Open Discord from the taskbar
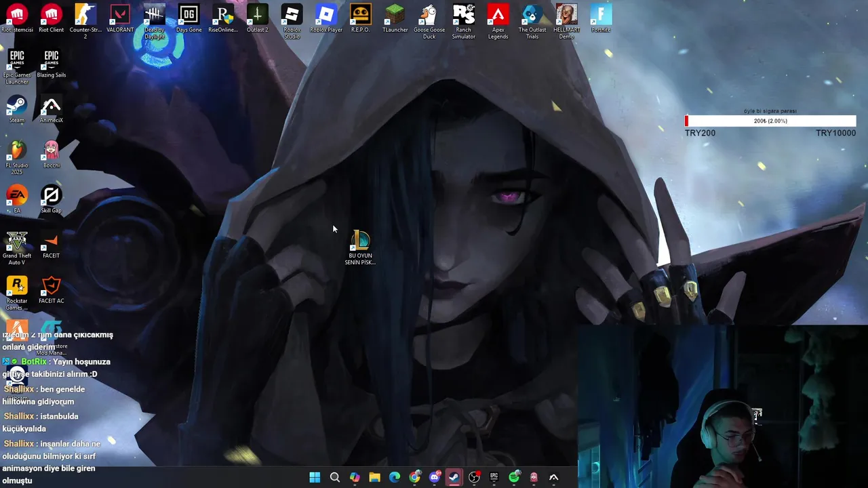Viewport: 868px width, 488px height. [435, 477]
